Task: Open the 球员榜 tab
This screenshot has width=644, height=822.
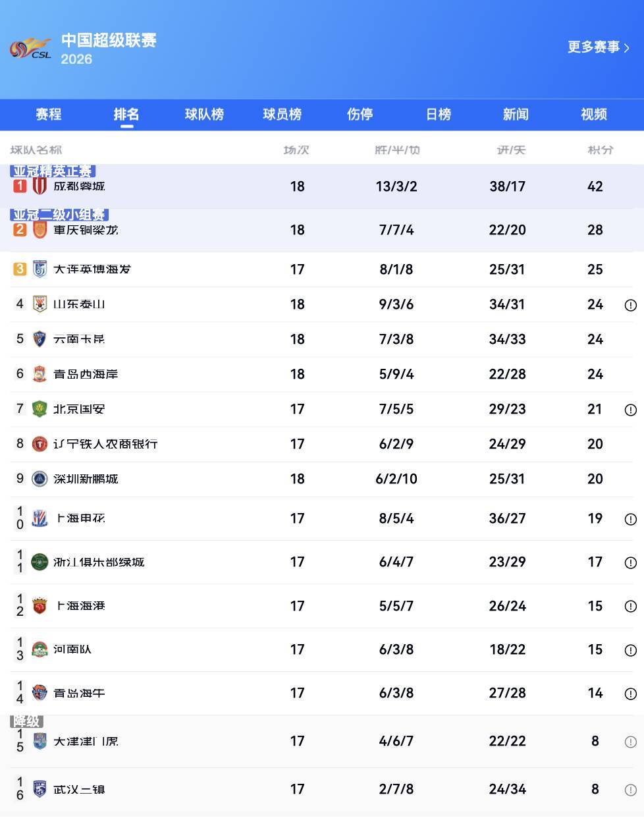Action: [282, 115]
